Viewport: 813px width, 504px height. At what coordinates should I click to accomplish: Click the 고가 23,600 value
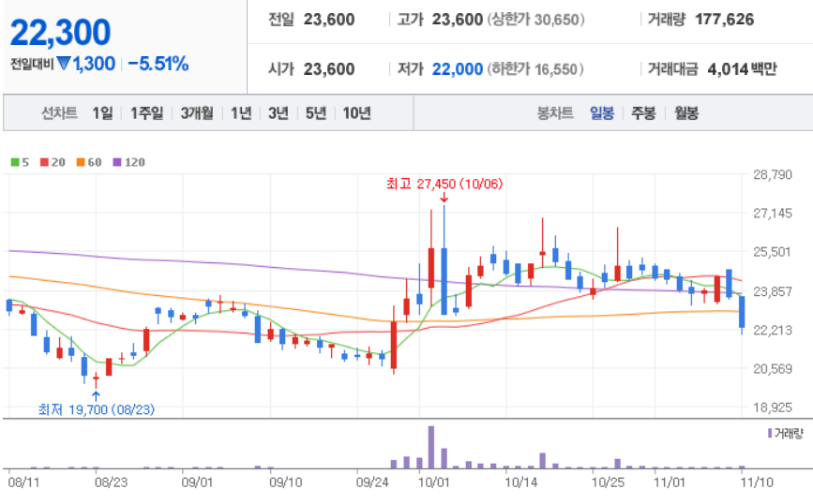tap(458, 20)
